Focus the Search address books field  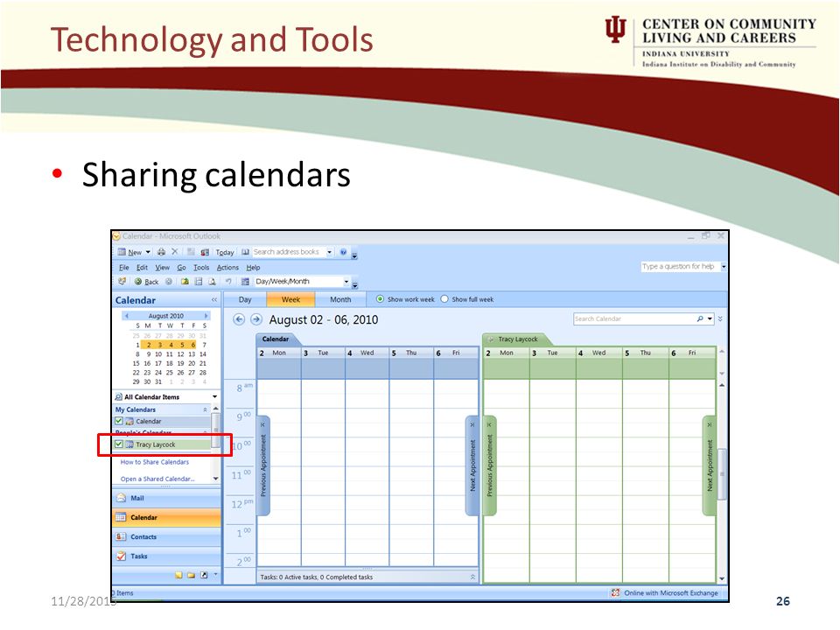click(x=288, y=252)
